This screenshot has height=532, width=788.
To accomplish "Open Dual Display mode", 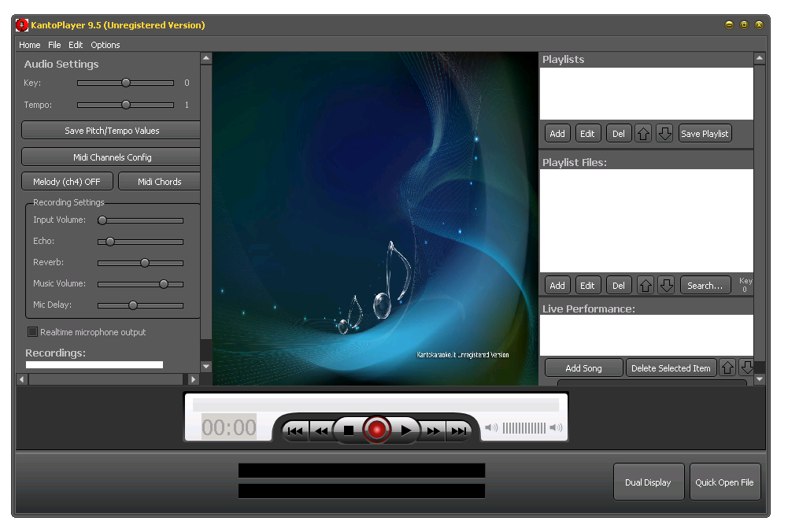I will tap(649, 482).
